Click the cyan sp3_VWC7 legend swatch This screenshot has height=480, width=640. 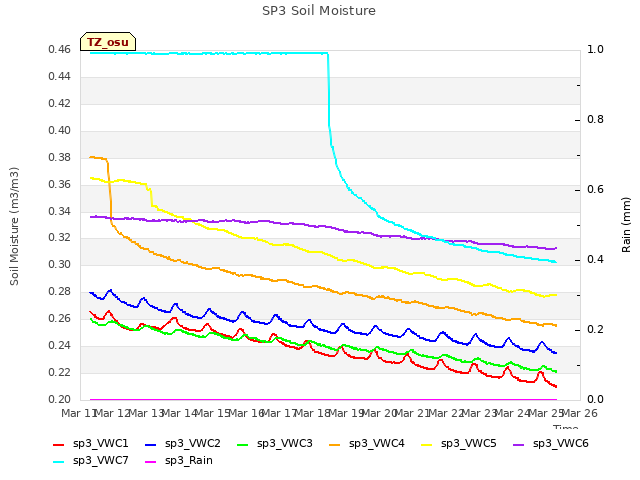tap(59, 462)
